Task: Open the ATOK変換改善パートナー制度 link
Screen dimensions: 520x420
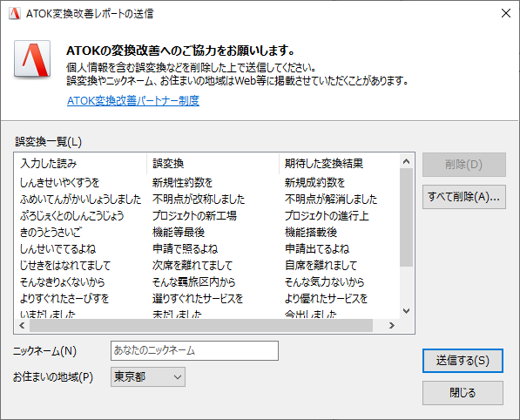Action: [x=133, y=100]
